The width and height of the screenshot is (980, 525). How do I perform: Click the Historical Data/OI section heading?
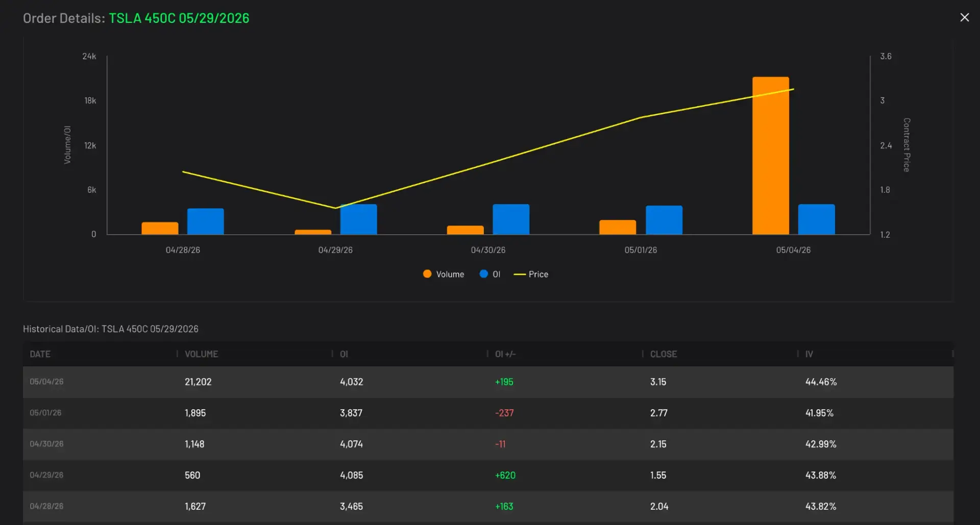pyautogui.click(x=110, y=329)
